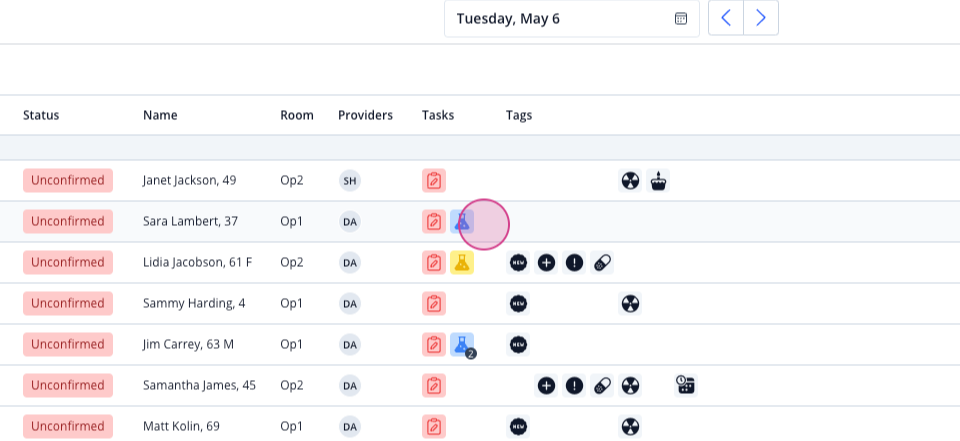Change Jim Carrey's Unconfirmed status badge
The height and width of the screenshot is (441, 960).
(68, 345)
